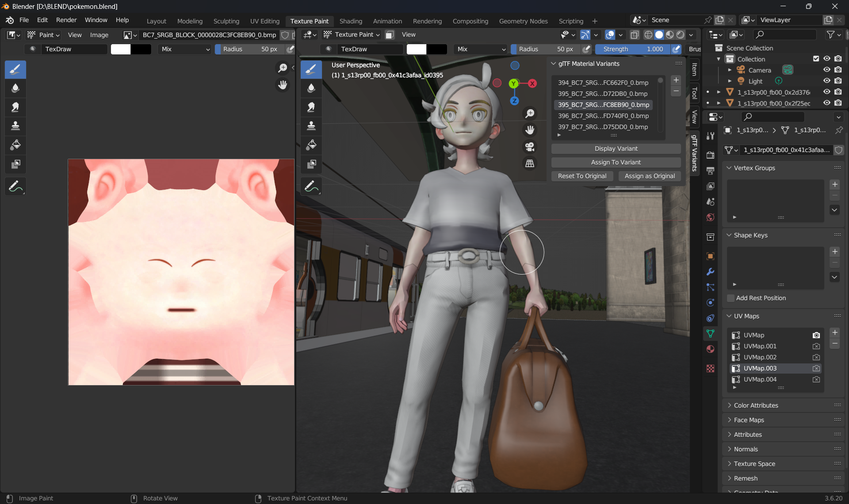Click the pan hand icon in 3D viewport
The width and height of the screenshot is (849, 504).
[530, 130]
